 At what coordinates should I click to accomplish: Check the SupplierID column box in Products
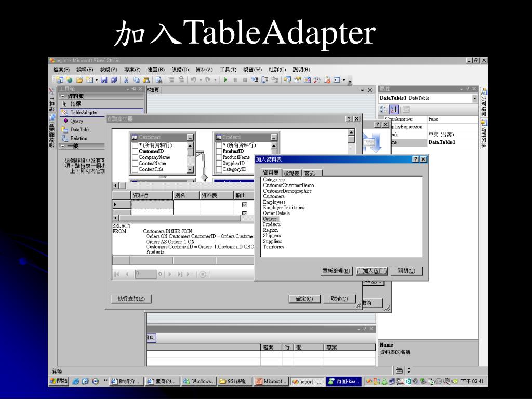[219, 164]
